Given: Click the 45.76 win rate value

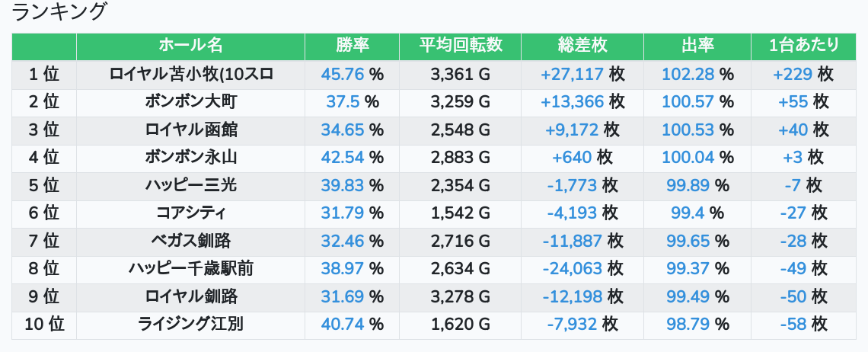Looking at the screenshot, I should [x=342, y=75].
